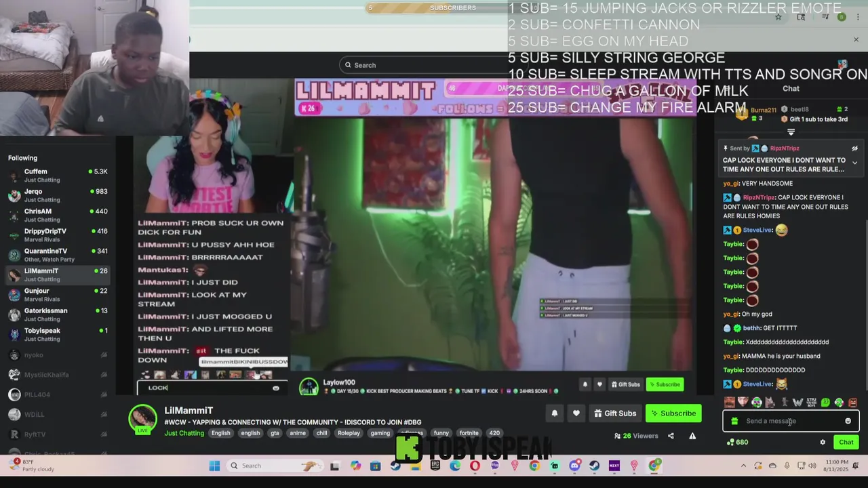
Task: Click the gaming tag
Action: 380,433
